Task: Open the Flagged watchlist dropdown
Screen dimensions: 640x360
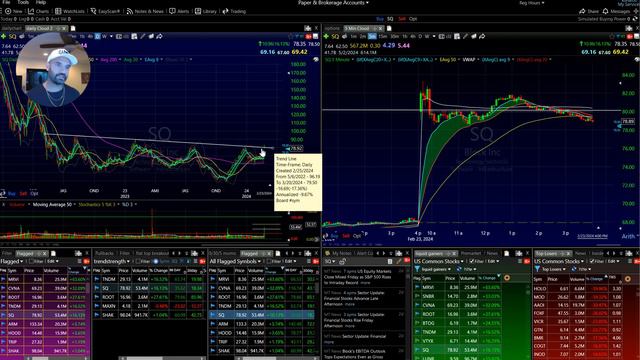Action: coord(12,261)
